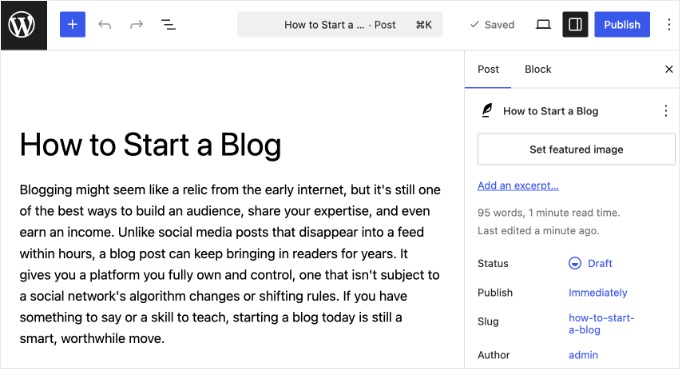
Task: Open the block inserter plus button
Action: 72,25
